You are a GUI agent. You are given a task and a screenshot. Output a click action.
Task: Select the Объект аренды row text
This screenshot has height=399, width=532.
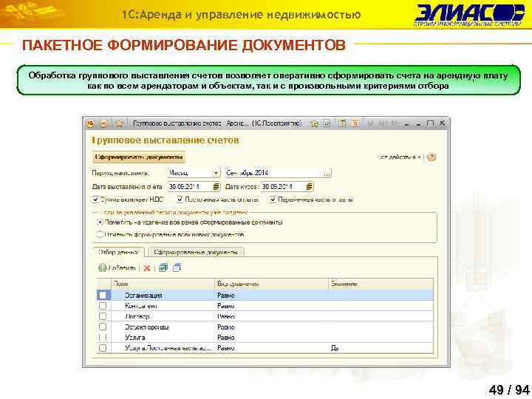[x=147, y=327]
